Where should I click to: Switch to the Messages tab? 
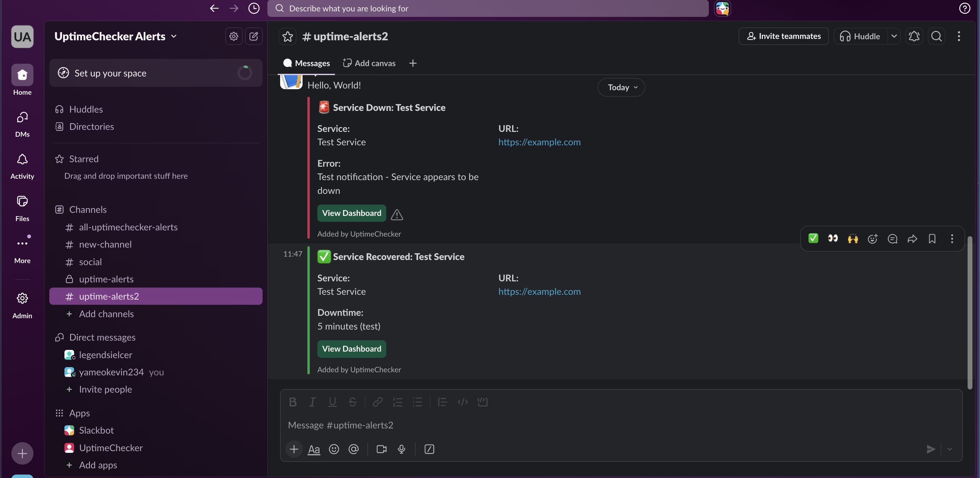pyautogui.click(x=307, y=63)
